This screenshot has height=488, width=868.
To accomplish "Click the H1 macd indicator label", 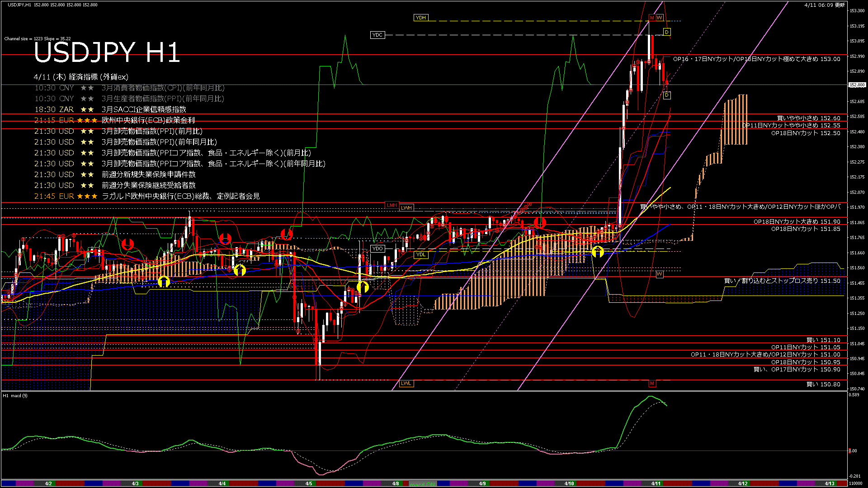I will pyautogui.click(x=15, y=396).
